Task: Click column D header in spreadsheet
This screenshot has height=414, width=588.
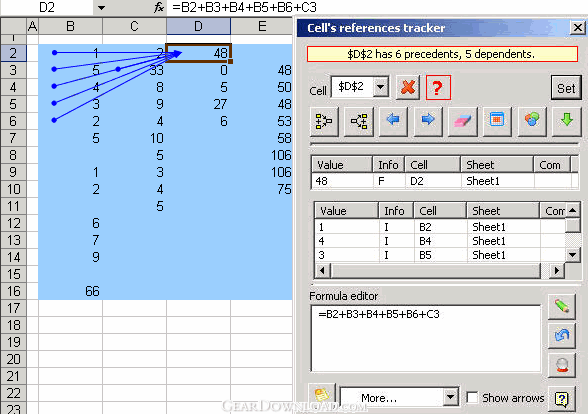Action: pyautogui.click(x=198, y=26)
